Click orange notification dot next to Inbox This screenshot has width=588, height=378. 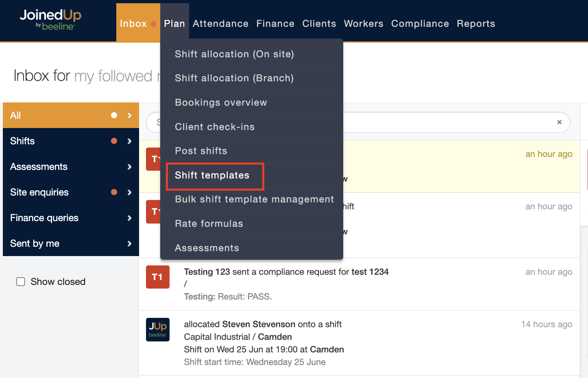(x=154, y=24)
